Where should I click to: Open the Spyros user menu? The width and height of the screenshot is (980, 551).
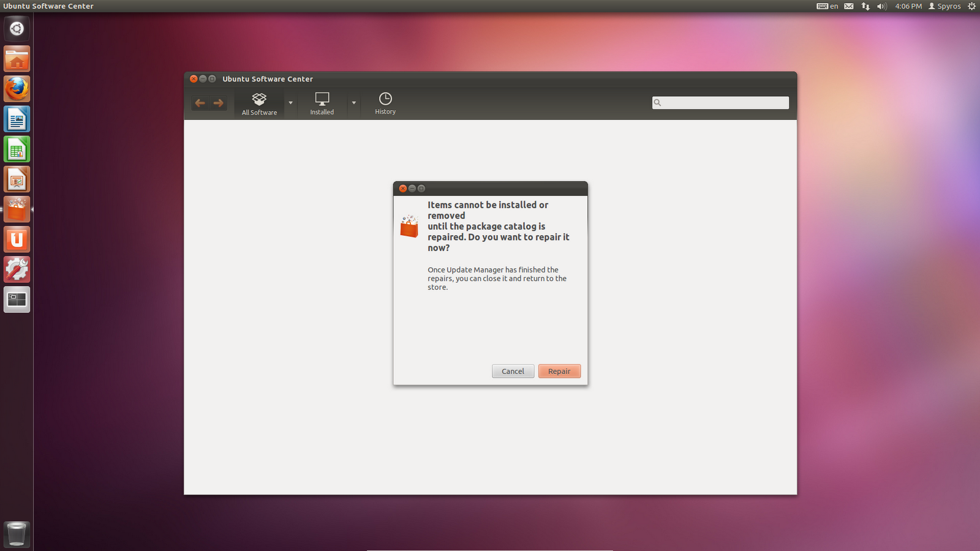944,6
